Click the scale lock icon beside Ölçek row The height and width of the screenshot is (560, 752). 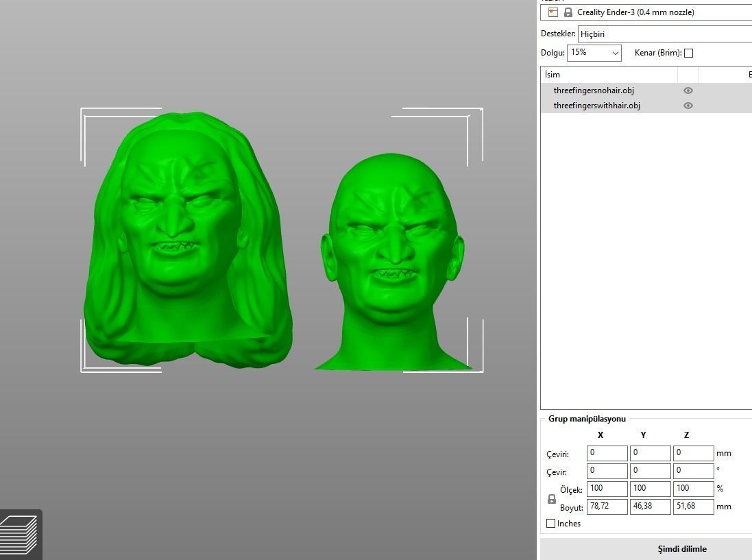click(551, 500)
